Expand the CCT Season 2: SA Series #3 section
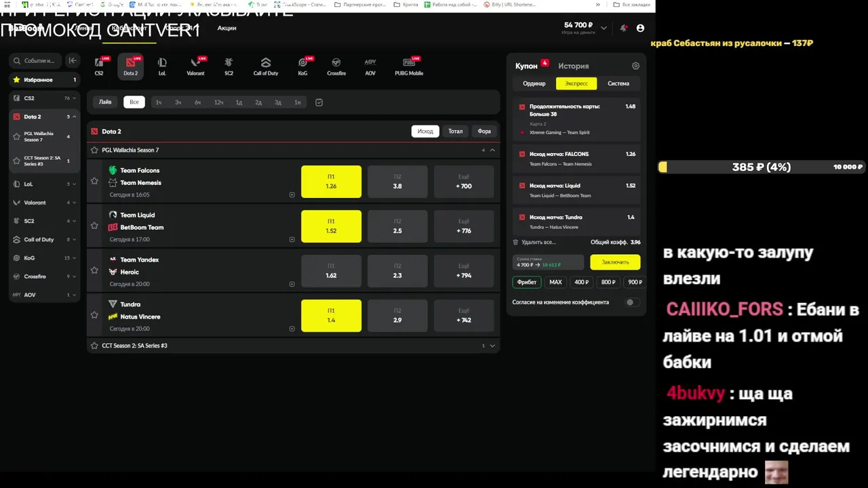868x488 pixels. click(492, 346)
